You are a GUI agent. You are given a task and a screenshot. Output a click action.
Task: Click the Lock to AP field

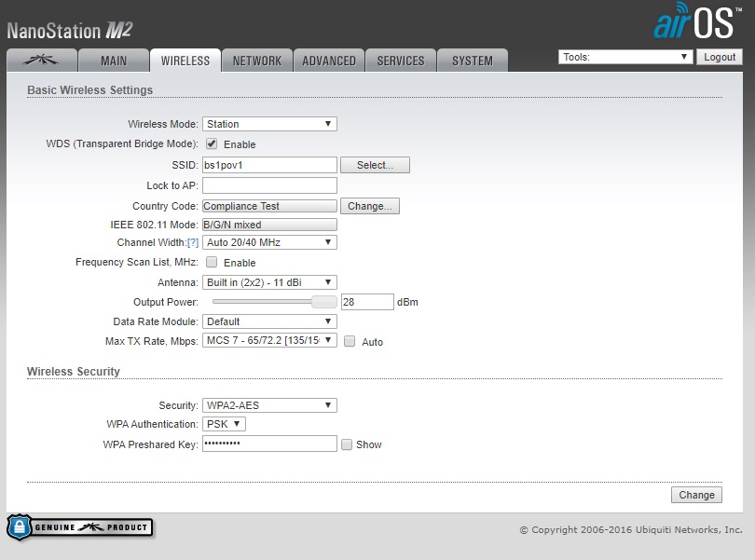[x=269, y=185]
